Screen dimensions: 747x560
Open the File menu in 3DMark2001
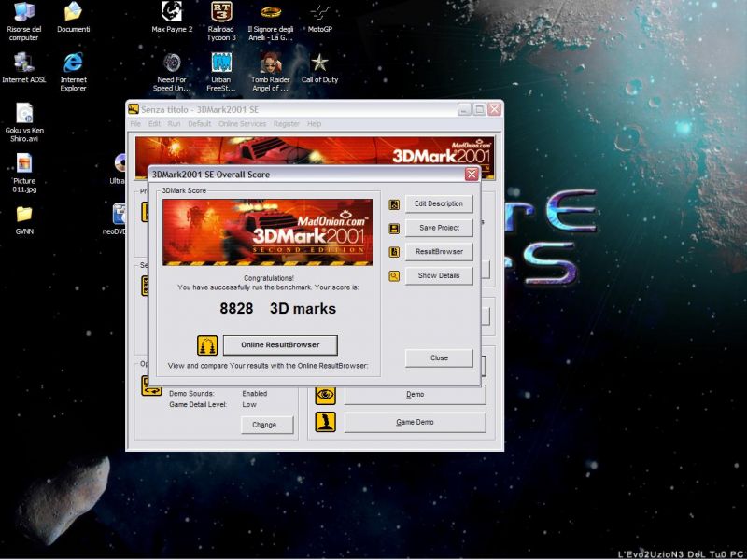coord(135,124)
